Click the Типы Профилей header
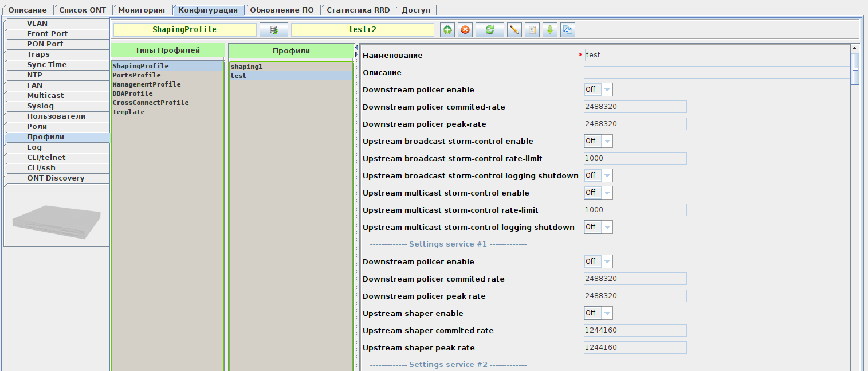868x371 pixels. [167, 50]
